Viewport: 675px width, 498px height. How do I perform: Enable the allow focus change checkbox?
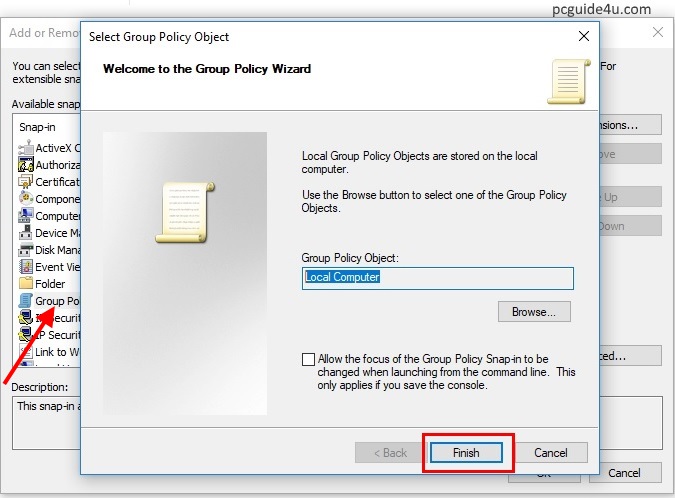tap(308, 359)
